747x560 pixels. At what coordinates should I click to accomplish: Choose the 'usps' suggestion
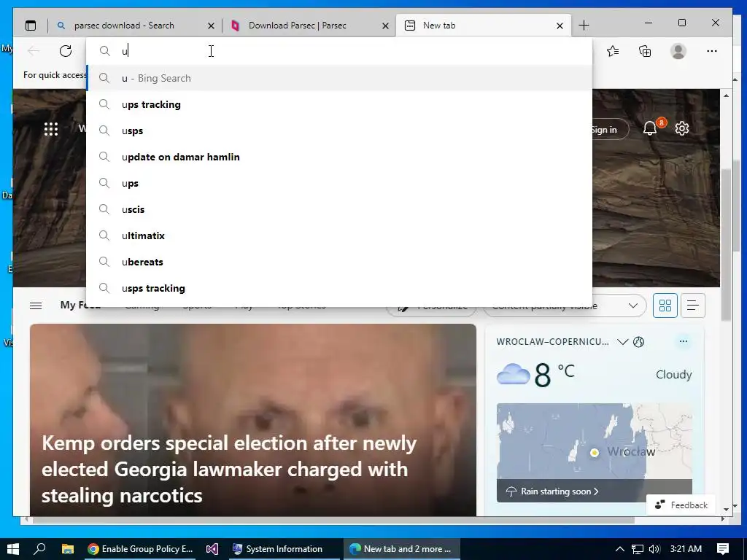pyautogui.click(x=338, y=131)
